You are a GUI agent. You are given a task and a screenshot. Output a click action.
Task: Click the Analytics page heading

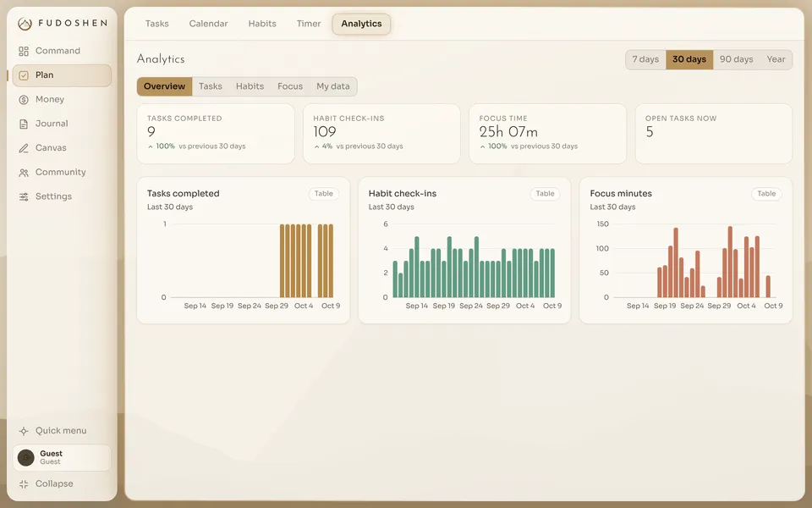[161, 59]
